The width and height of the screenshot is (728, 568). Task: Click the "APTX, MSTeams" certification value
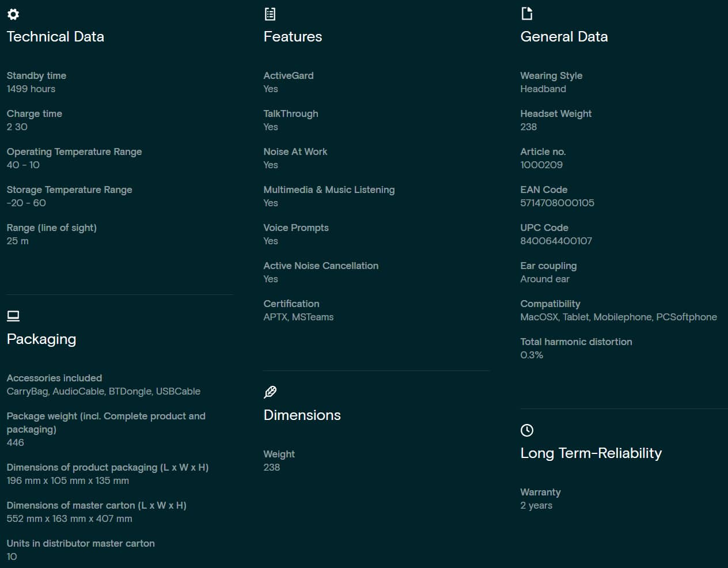298,317
